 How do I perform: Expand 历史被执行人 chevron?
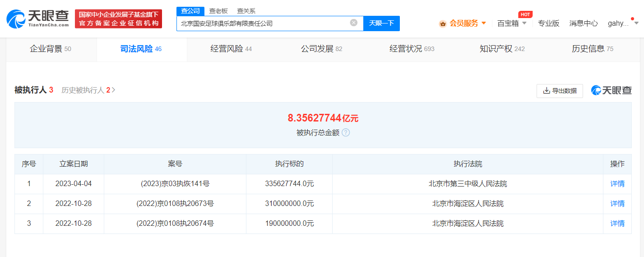click(x=114, y=90)
